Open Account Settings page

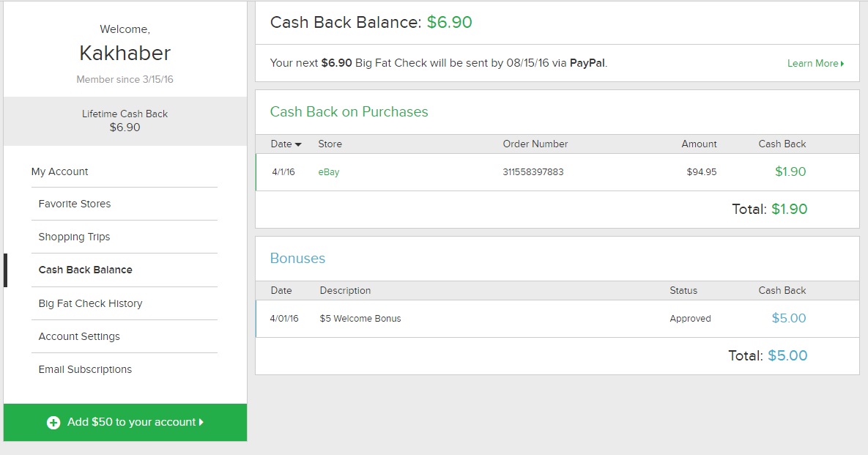click(x=79, y=336)
